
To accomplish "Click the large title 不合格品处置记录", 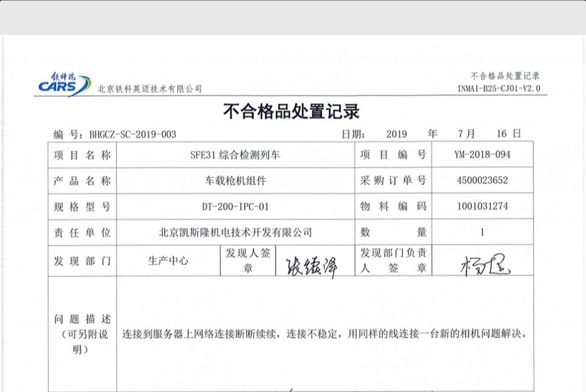I will (291, 111).
